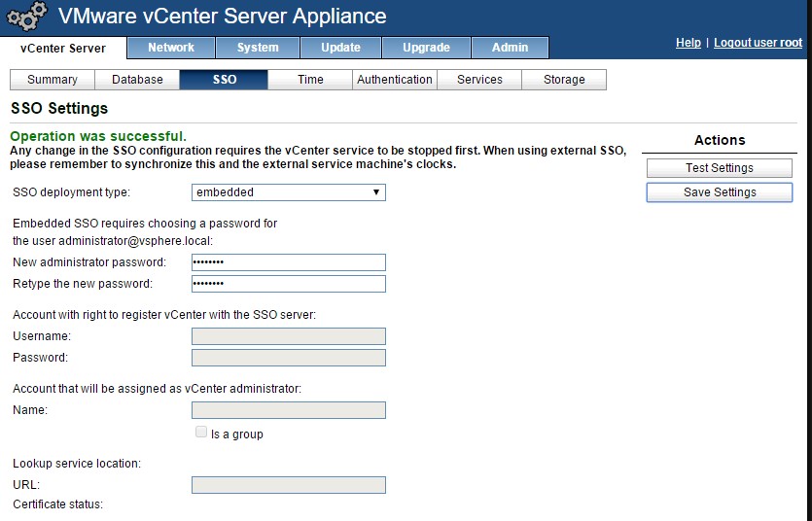
Task: Click the 'SSO deployment type:' label
Action: tap(71, 192)
